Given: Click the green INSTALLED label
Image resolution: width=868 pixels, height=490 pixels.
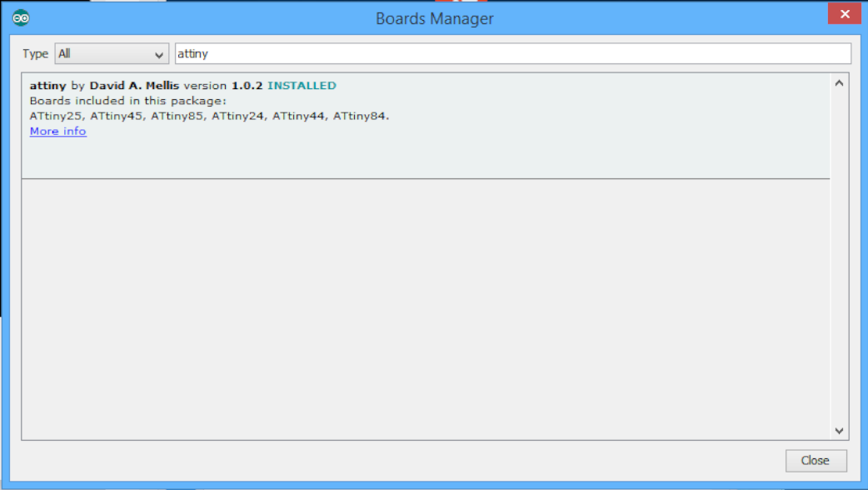Looking at the screenshot, I should tap(301, 85).
